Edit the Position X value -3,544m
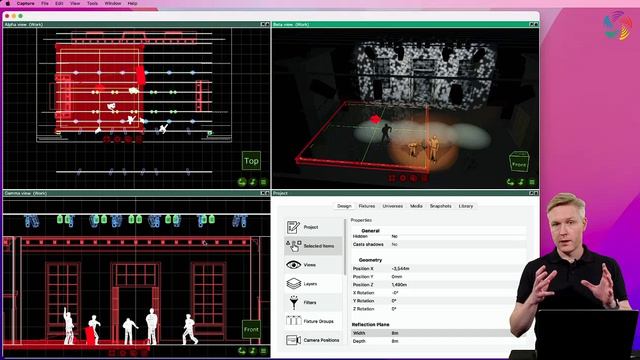Viewport: 640px width, 360px height. click(400, 269)
